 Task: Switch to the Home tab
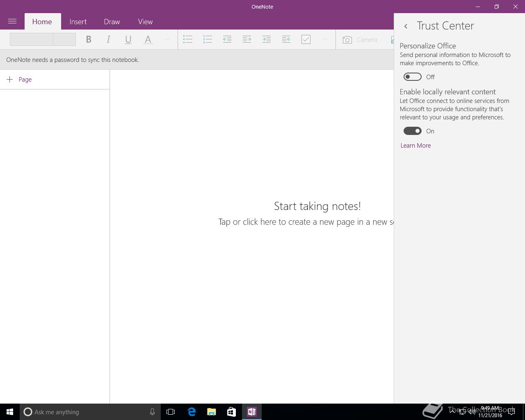(42, 22)
